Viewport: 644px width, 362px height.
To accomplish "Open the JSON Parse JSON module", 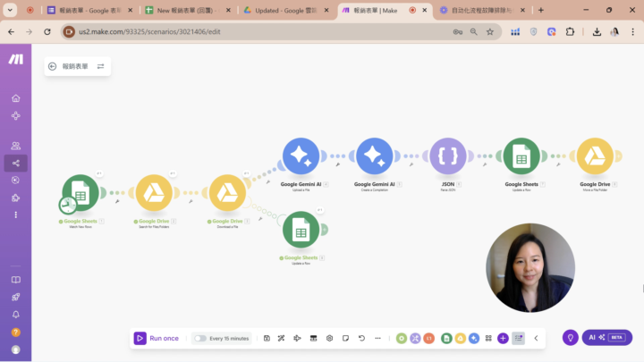I will (x=448, y=156).
